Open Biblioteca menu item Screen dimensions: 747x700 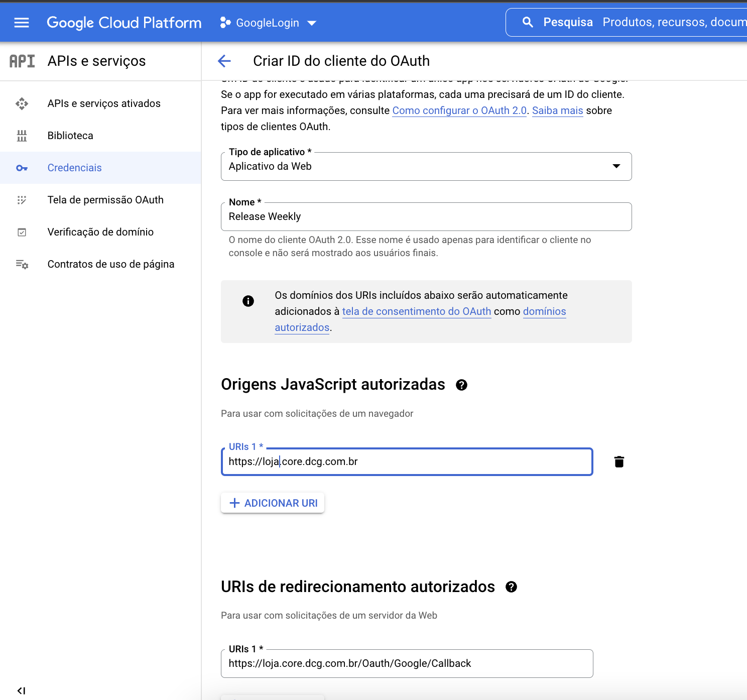100,136
